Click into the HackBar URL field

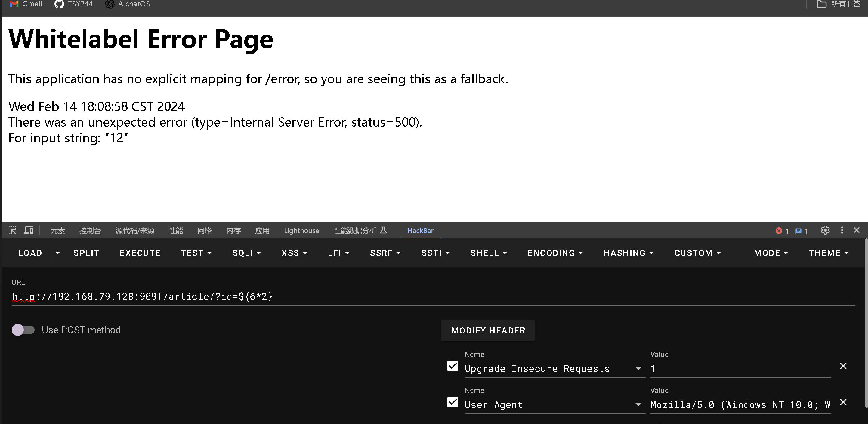404,296
